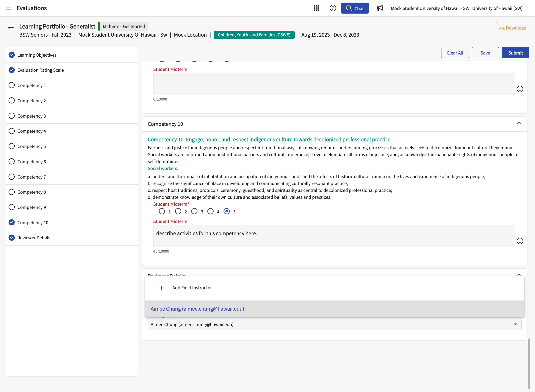Click info icon beside empty Student Midterm field
This screenshot has width=535, height=392.
(x=520, y=89)
